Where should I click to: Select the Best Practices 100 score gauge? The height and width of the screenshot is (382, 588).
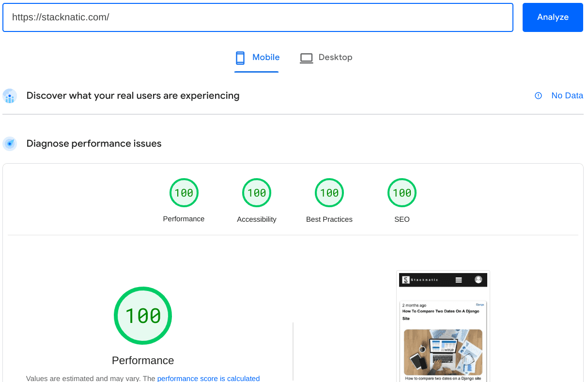[x=329, y=192]
